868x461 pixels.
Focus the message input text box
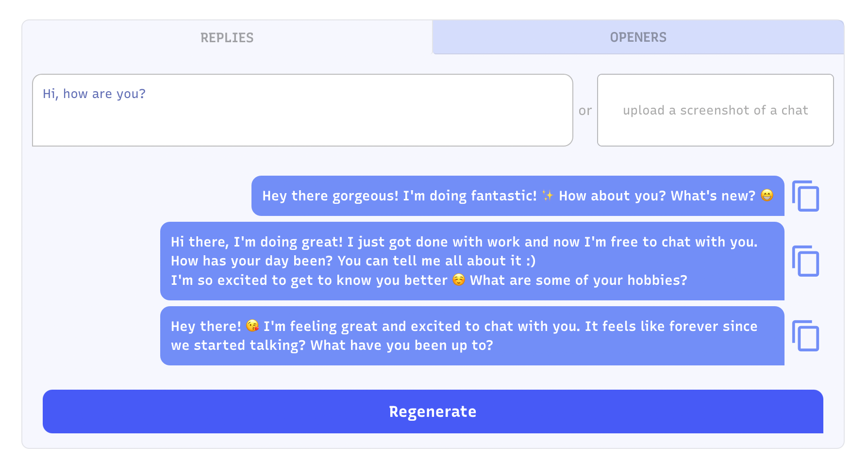(302, 119)
